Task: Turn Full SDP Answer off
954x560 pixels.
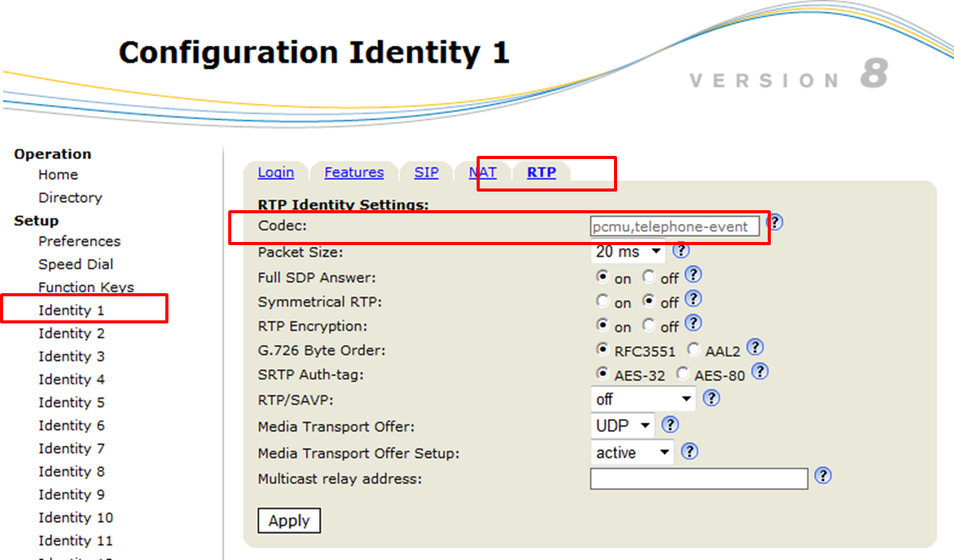Action: click(x=649, y=277)
